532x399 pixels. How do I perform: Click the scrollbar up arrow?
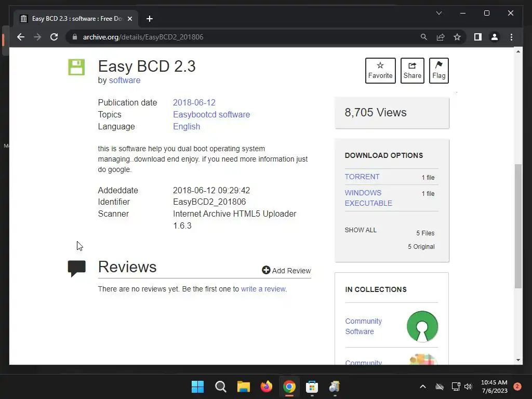[518, 51]
